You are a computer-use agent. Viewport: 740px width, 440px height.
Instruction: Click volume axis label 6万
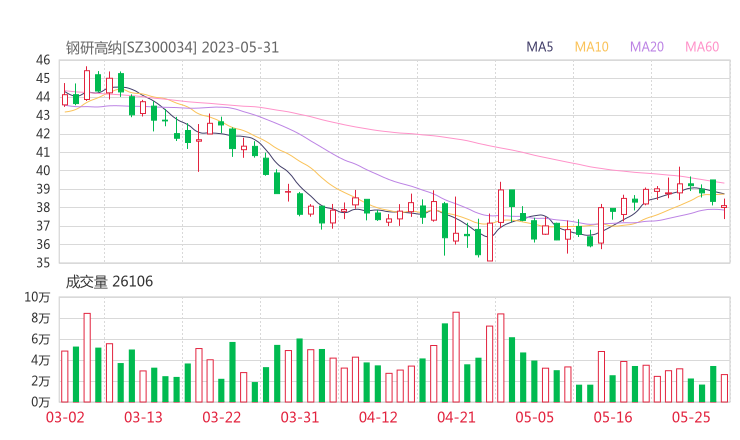41,339
